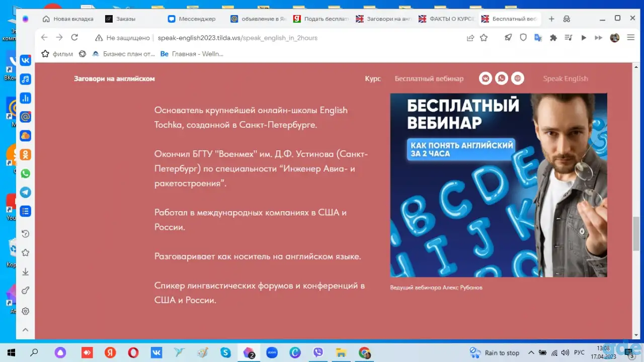The height and width of the screenshot is (362, 644).
Task: Open the 'Бесплатный вебинар' menu item
Action: pos(429,78)
